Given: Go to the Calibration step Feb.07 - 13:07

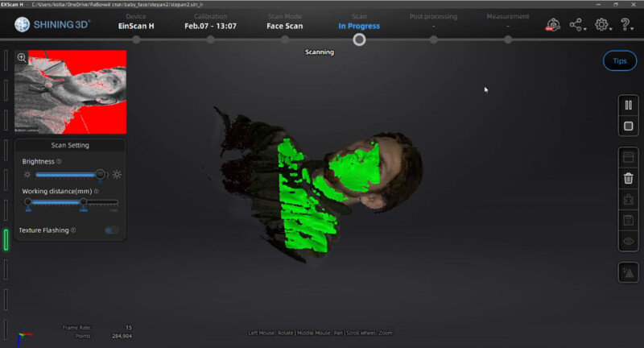Looking at the screenshot, I should click(x=210, y=26).
